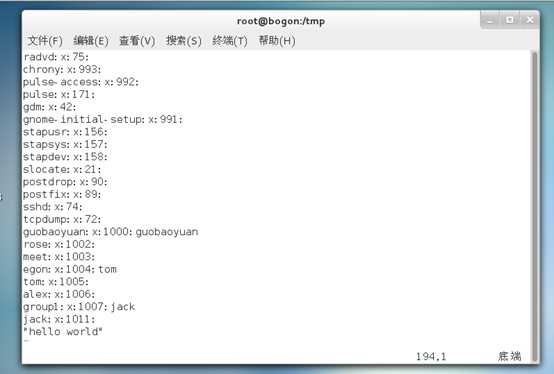
Task: Click the line sshd: x: 74:
Action: pyautogui.click(x=53, y=207)
